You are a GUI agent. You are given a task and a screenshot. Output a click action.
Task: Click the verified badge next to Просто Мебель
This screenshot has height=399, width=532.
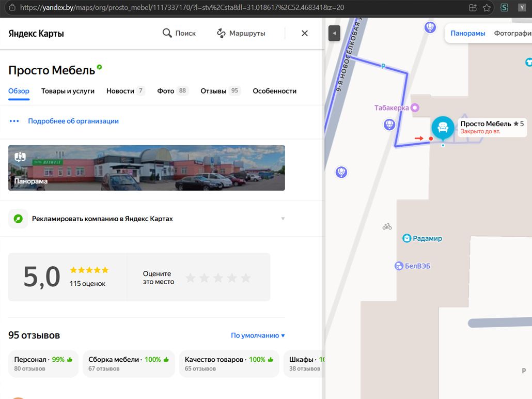99,67
